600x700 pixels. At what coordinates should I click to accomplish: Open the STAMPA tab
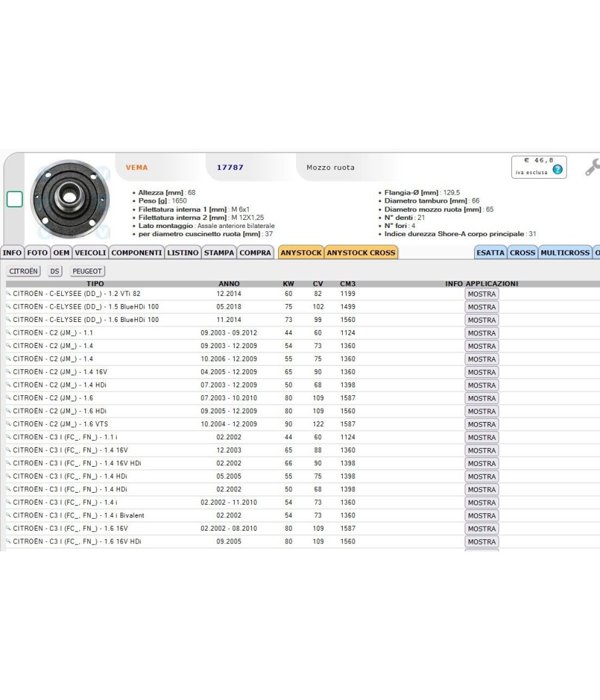tap(219, 253)
